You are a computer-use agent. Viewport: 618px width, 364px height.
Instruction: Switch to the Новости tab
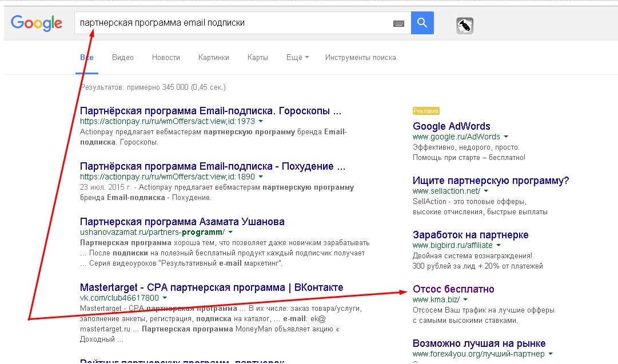tap(166, 58)
